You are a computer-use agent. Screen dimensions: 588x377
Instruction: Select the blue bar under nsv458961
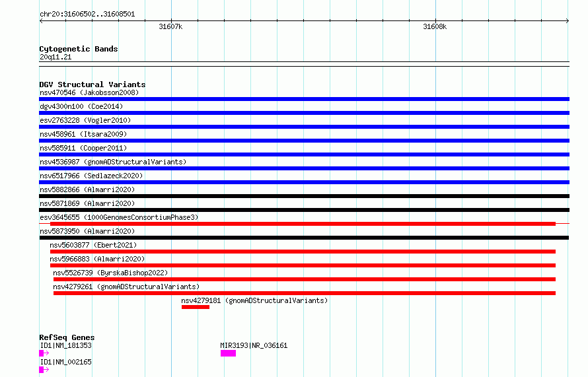pos(304,141)
